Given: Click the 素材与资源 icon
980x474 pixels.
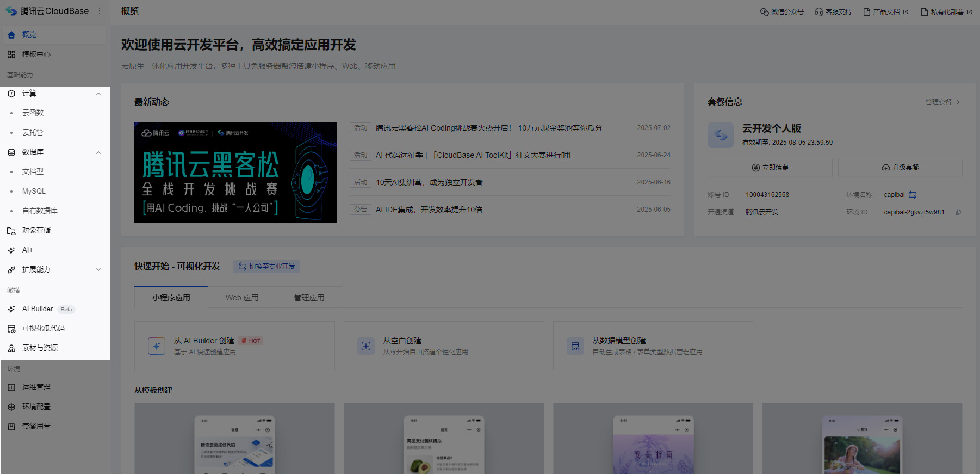Looking at the screenshot, I should pos(11,348).
